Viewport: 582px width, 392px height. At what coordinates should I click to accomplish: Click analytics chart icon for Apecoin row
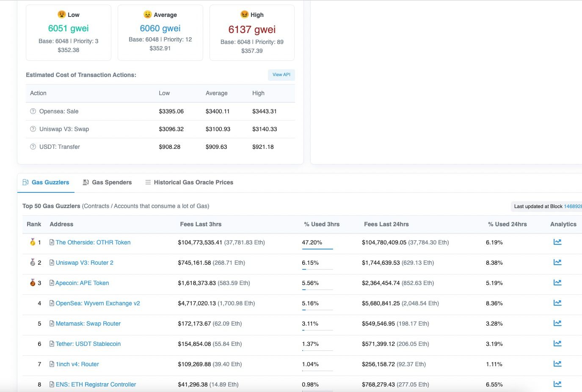[557, 282]
